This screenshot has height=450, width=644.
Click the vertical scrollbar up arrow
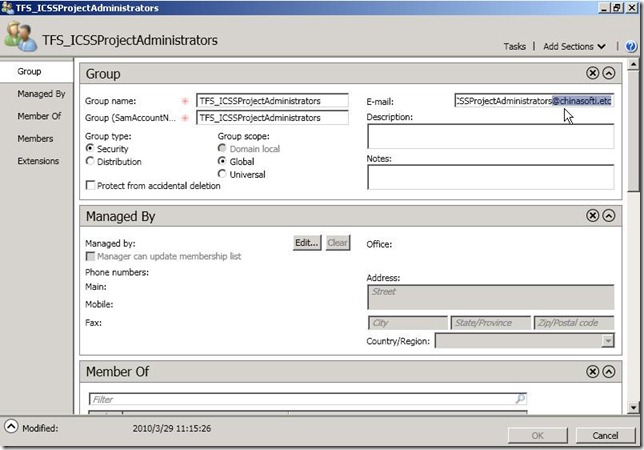[633, 64]
